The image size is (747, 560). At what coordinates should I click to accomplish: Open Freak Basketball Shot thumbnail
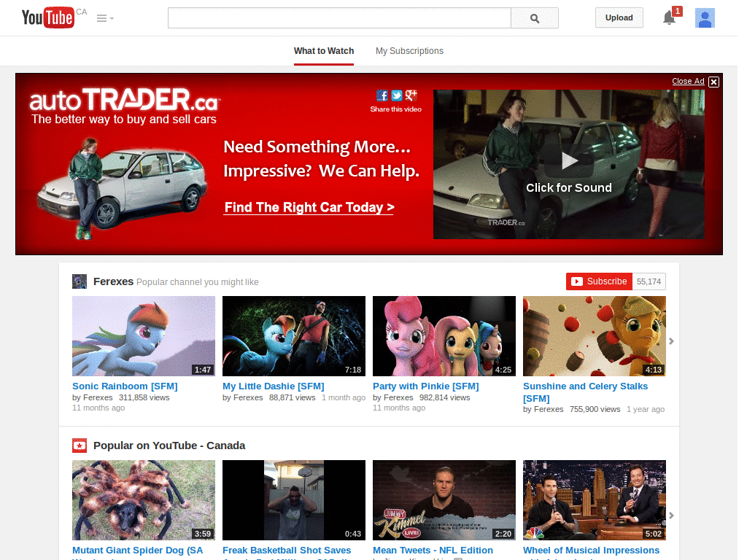(294, 500)
